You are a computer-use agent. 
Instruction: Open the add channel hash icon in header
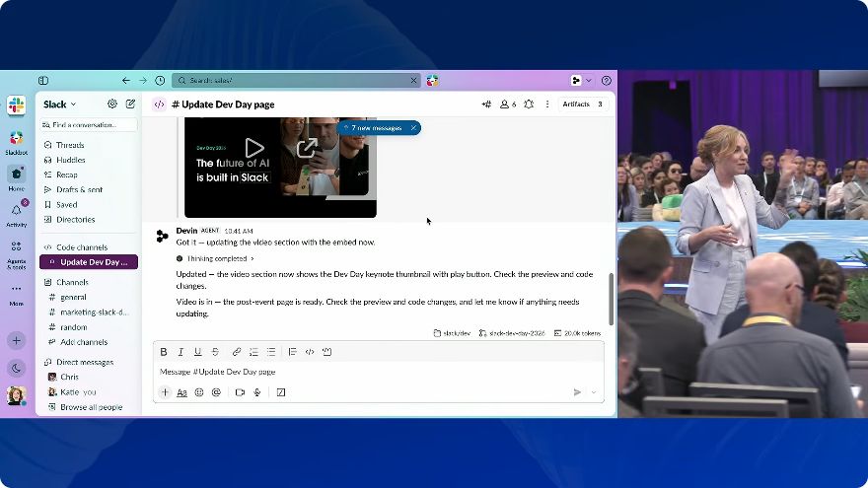pyautogui.click(x=486, y=105)
